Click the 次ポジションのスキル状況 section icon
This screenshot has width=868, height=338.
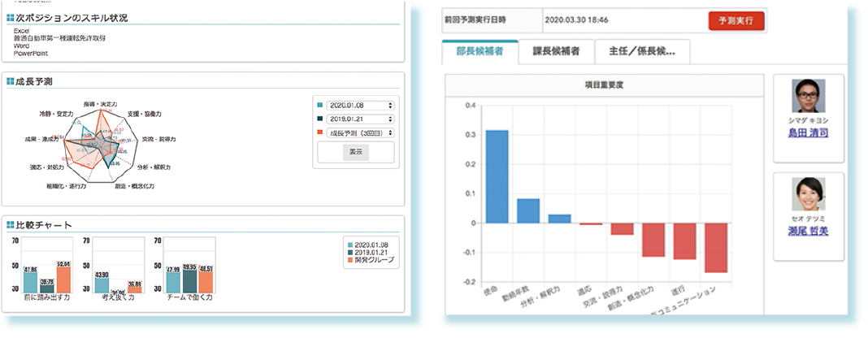(x=9, y=17)
